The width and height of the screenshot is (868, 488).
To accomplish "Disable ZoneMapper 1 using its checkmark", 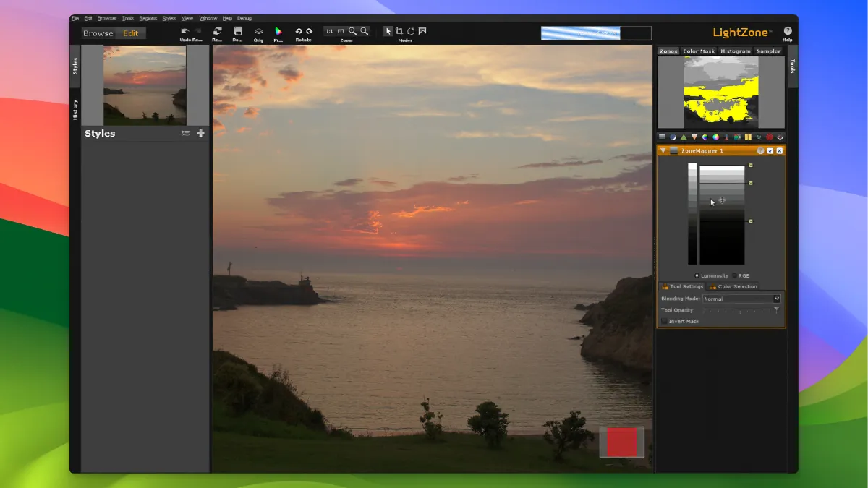I will click(770, 150).
